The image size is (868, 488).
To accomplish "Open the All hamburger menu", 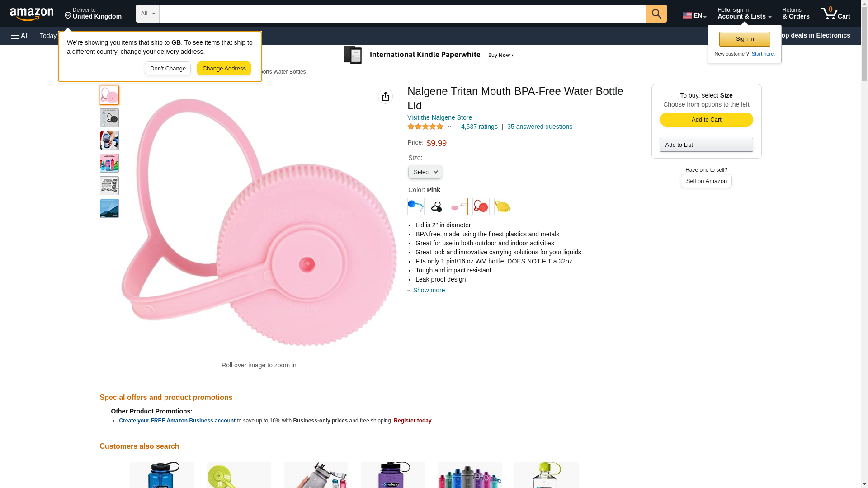I will click(x=20, y=36).
